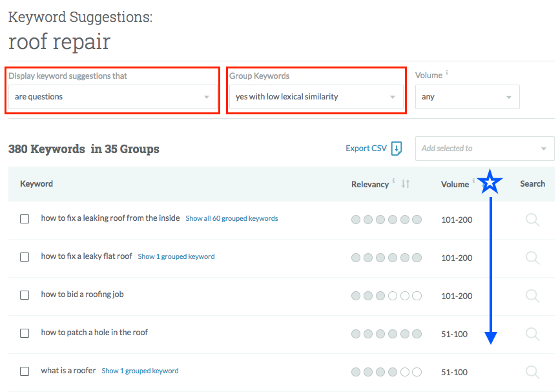Open the 'Add selected to' list selector

tap(484, 149)
